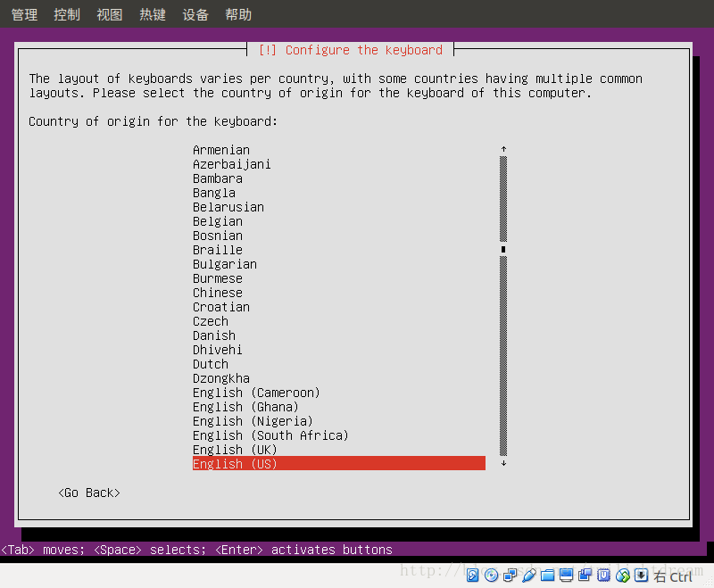This screenshot has height=588, width=714.
Task: Open the 管理 menu
Action: (x=23, y=13)
